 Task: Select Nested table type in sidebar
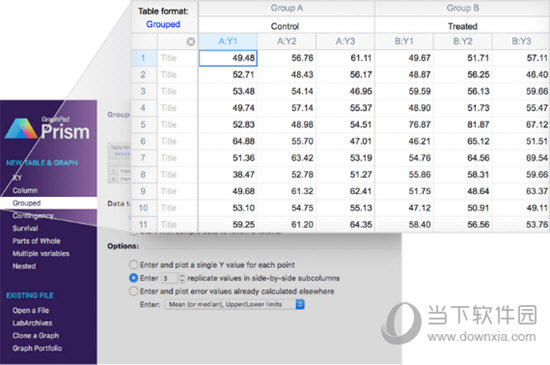click(24, 266)
